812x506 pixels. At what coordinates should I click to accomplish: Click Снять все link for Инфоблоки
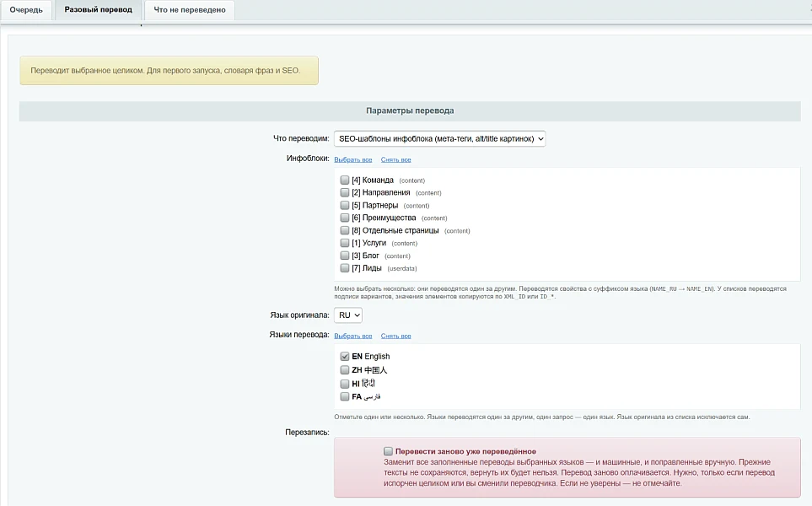395,159
